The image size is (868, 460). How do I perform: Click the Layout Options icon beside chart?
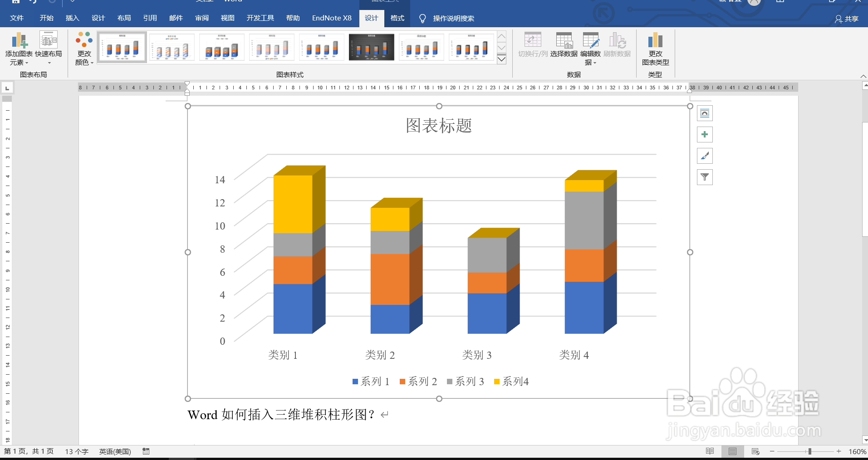pos(705,113)
